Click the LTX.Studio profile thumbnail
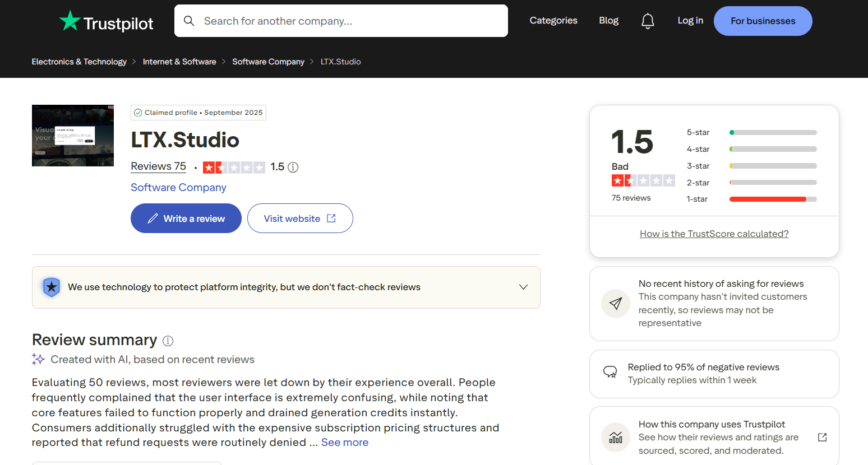The image size is (868, 465). pos(73,136)
